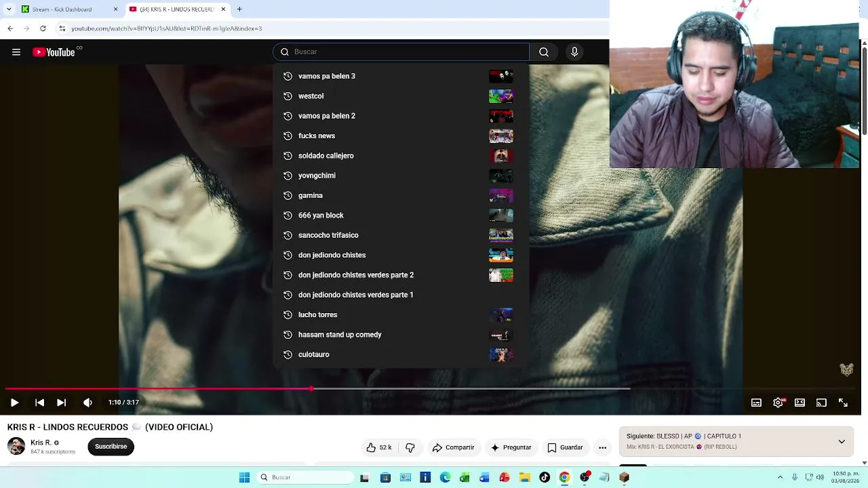Toggle subtitles on the player

tap(756, 403)
